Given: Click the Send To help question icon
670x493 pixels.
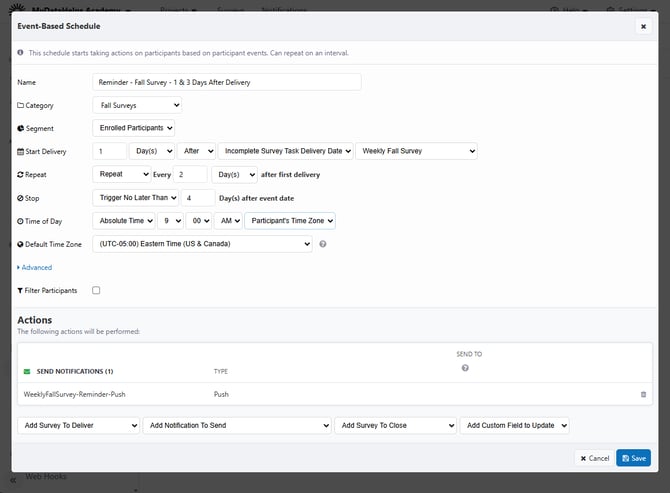Looking at the screenshot, I should point(465,368).
